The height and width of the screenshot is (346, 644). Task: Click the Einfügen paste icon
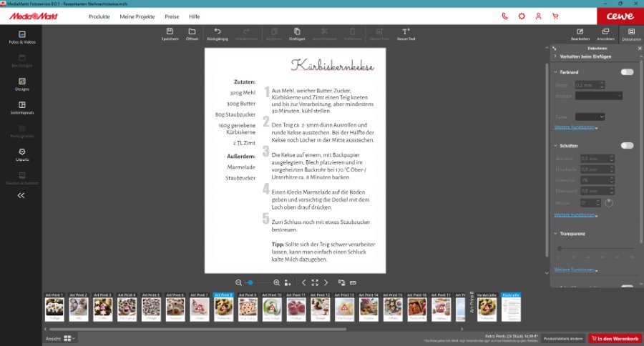point(297,31)
